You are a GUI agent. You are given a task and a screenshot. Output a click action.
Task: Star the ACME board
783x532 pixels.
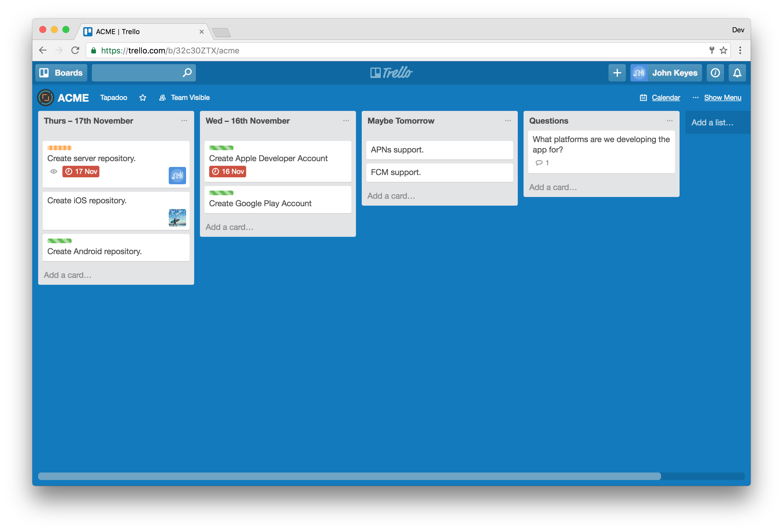coord(143,98)
